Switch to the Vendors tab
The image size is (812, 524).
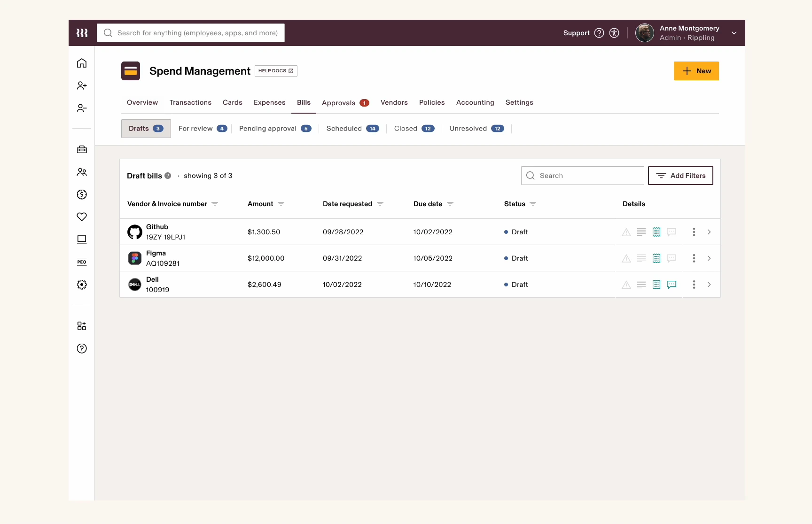pos(394,102)
